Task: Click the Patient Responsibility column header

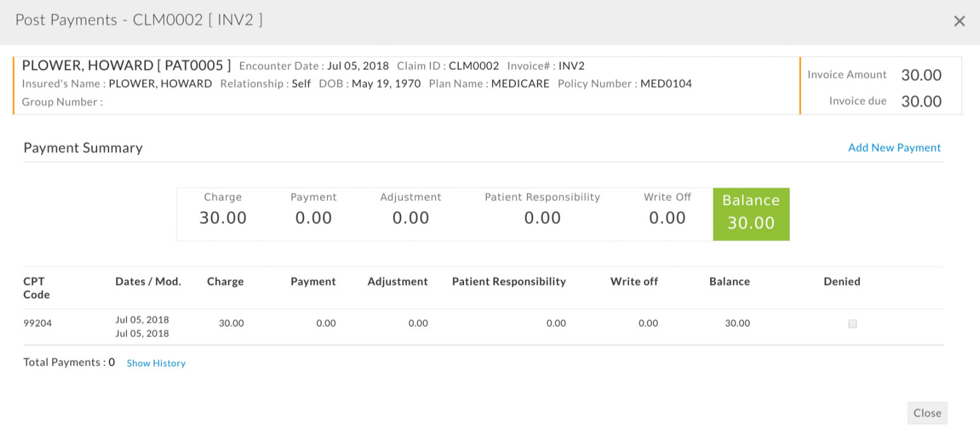Action: [x=508, y=281]
